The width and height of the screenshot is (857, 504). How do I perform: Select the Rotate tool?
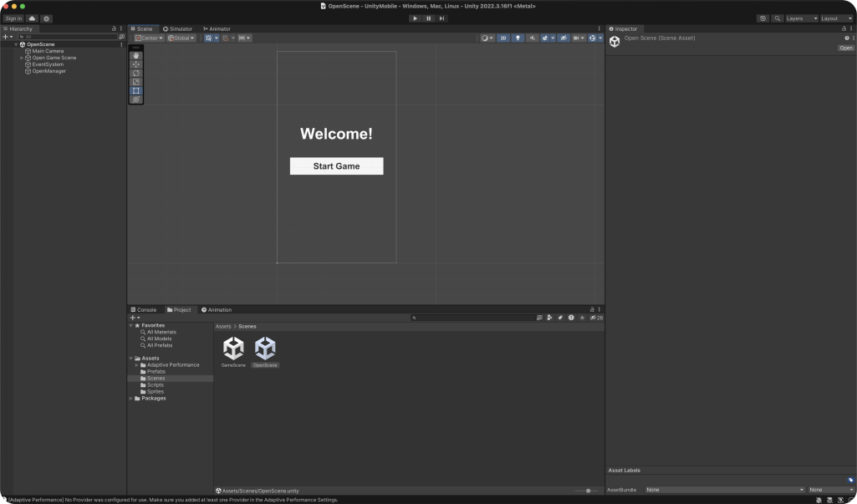pyautogui.click(x=136, y=74)
